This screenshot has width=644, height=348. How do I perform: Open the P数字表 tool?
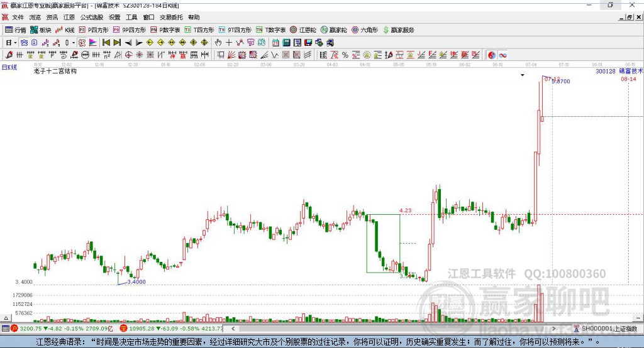point(165,30)
